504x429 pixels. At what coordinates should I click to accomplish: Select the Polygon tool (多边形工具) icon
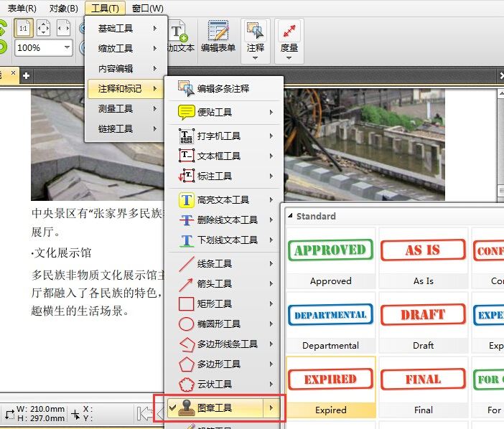187,364
